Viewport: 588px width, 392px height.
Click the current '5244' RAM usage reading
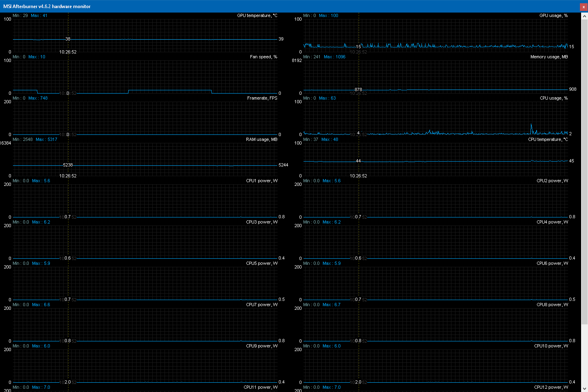[x=283, y=165]
